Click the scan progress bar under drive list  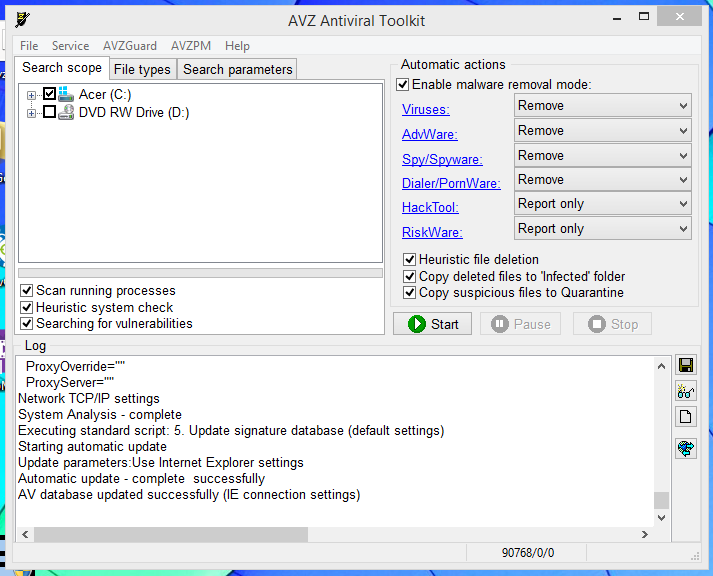click(200, 273)
